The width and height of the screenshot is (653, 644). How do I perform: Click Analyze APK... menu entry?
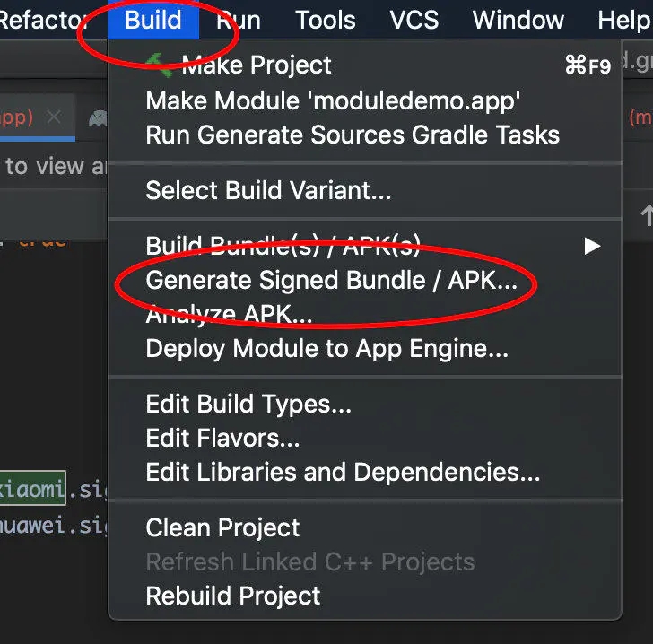[229, 315]
